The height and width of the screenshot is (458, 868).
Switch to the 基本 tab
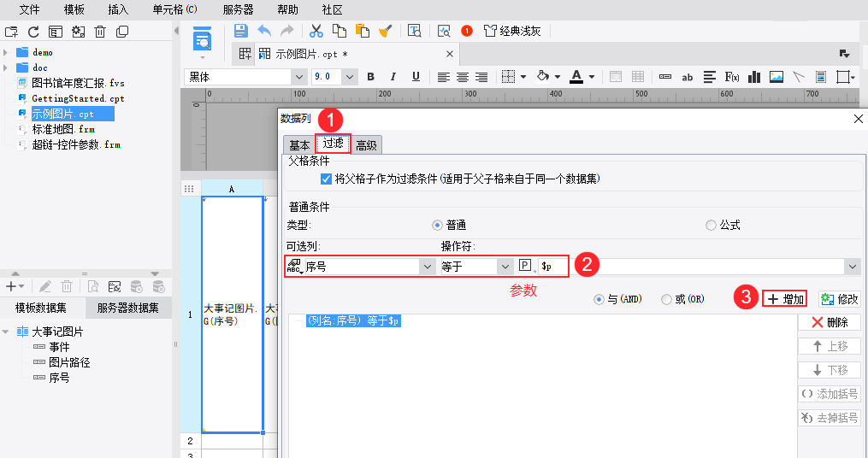point(299,145)
